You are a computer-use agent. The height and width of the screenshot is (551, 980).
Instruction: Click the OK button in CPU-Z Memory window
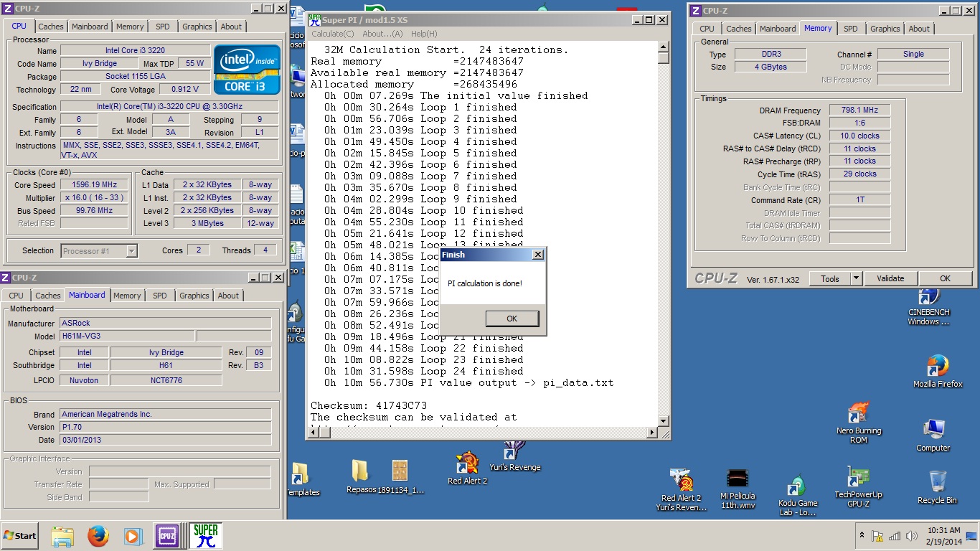point(945,278)
